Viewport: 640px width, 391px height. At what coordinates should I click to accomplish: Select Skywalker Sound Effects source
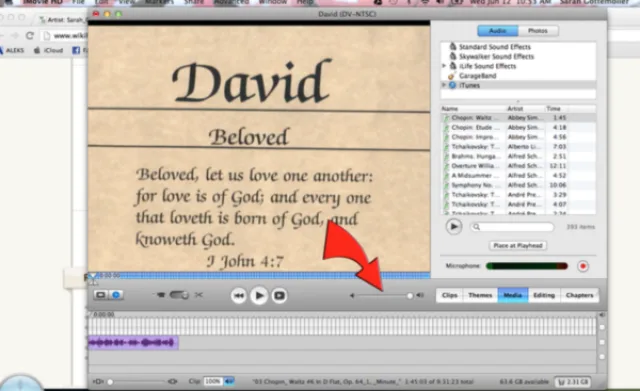[496, 56]
